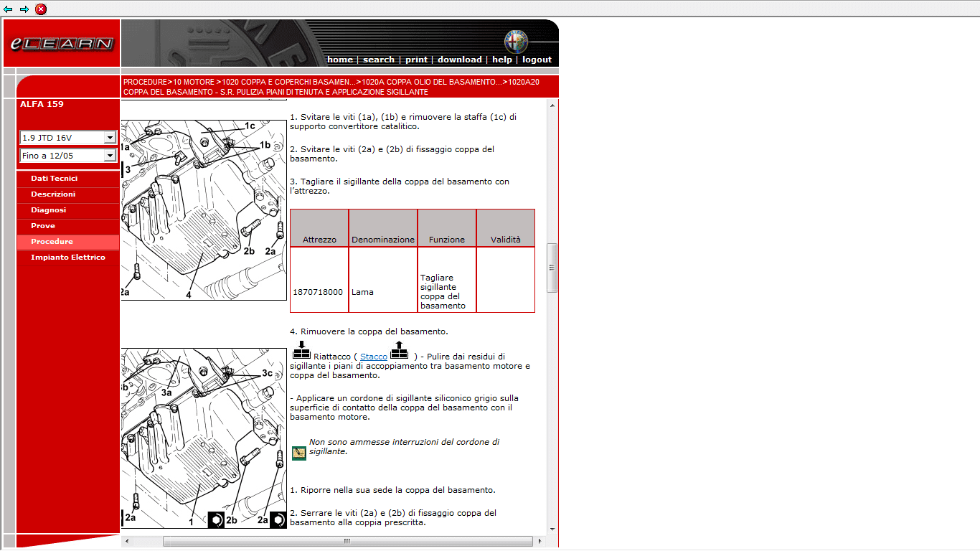
Task: Click the note icon beside sealant warning
Action: click(298, 453)
